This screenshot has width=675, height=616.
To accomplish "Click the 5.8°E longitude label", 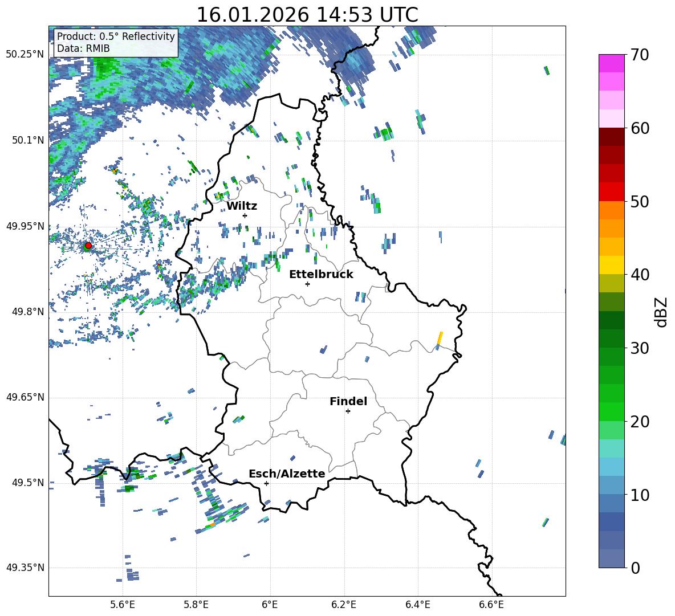I will (x=196, y=605).
